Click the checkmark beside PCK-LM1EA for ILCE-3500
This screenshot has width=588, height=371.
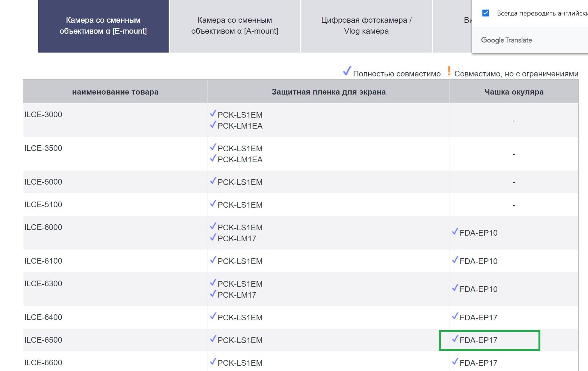[213, 158]
